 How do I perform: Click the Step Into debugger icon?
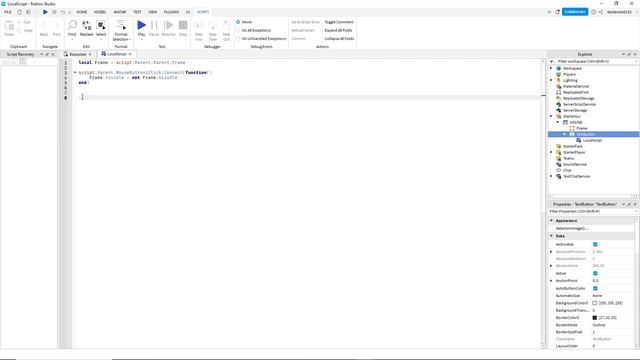point(199,25)
